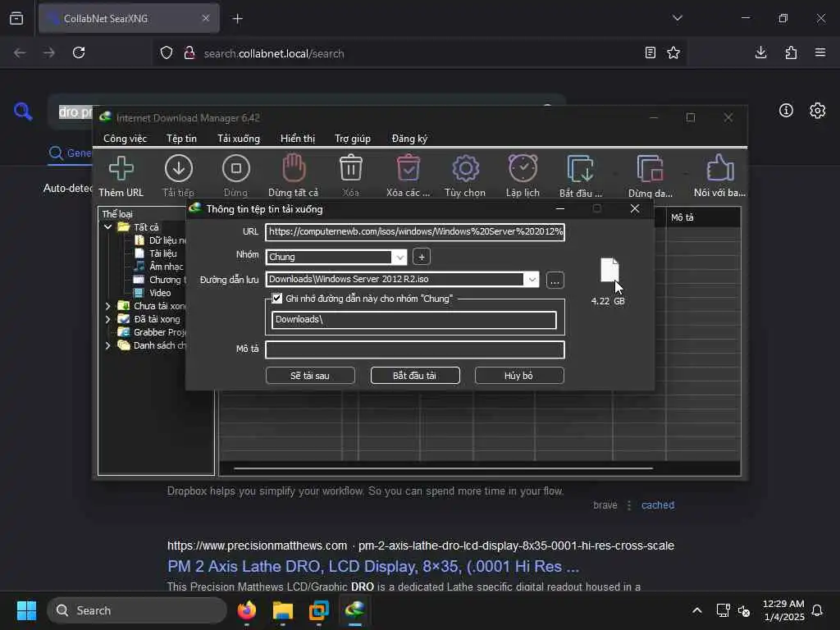Toggle Ghi nhớ đường dẫn checkbox
This screenshot has width=840, height=630.
tap(277, 299)
